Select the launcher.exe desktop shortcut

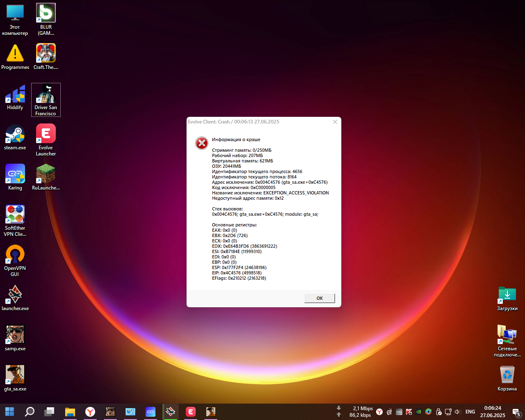click(x=15, y=298)
